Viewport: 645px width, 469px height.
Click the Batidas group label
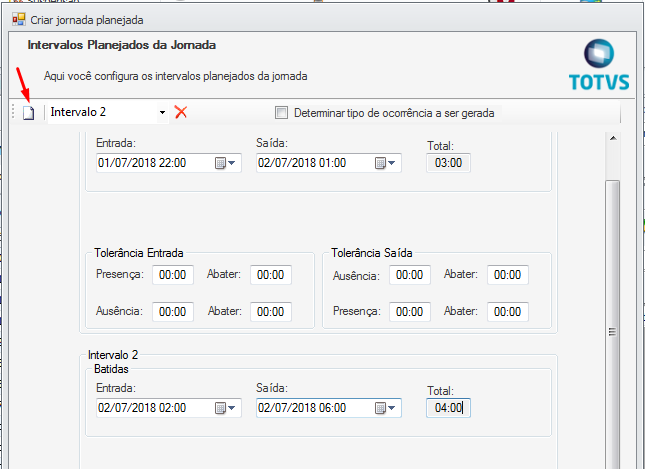[111, 369]
